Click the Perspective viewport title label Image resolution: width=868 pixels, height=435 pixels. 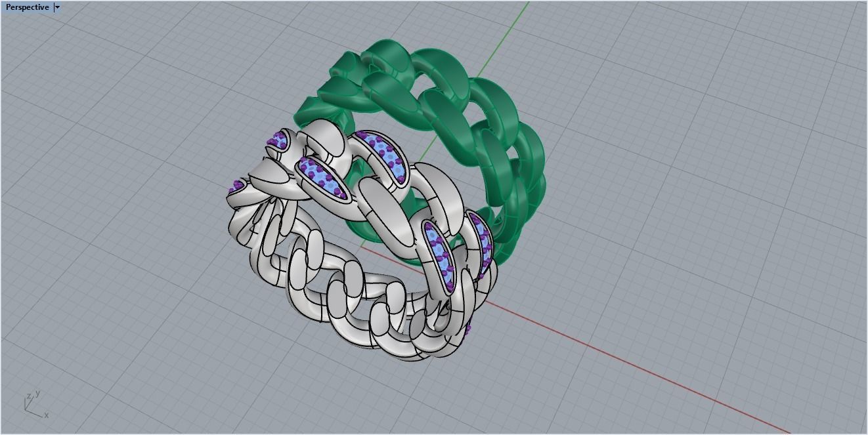point(27,7)
